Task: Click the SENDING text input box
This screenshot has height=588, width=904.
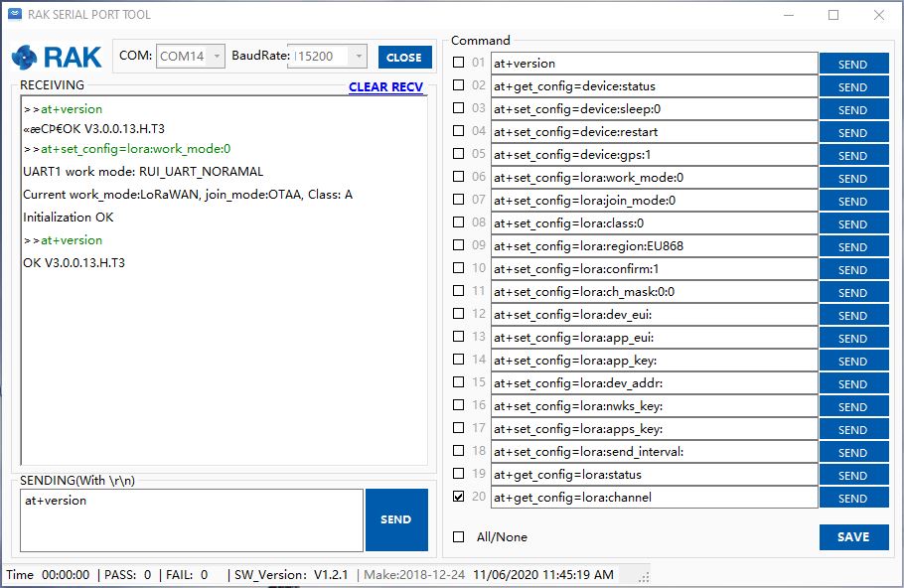Action: [x=191, y=519]
